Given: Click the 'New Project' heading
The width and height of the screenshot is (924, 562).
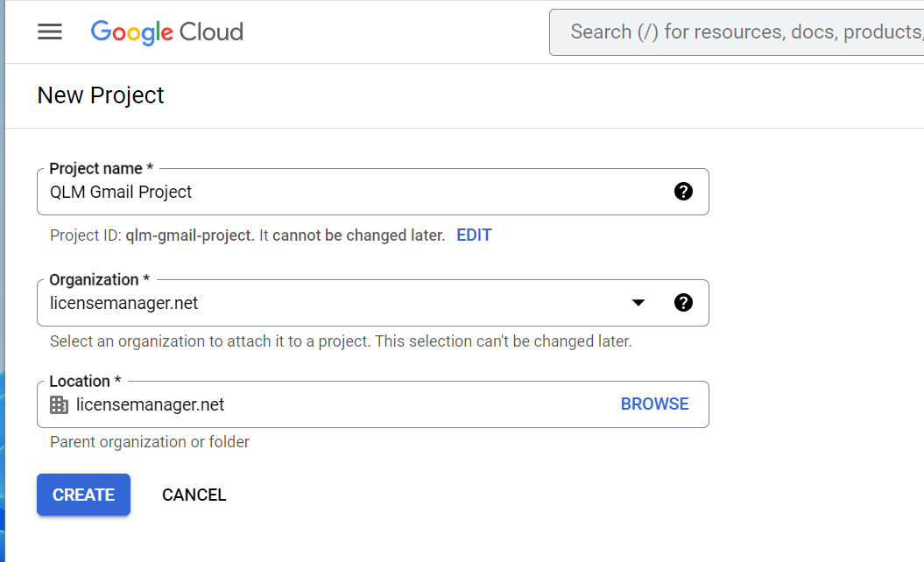Looking at the screenshot, I should pos(101,95).
